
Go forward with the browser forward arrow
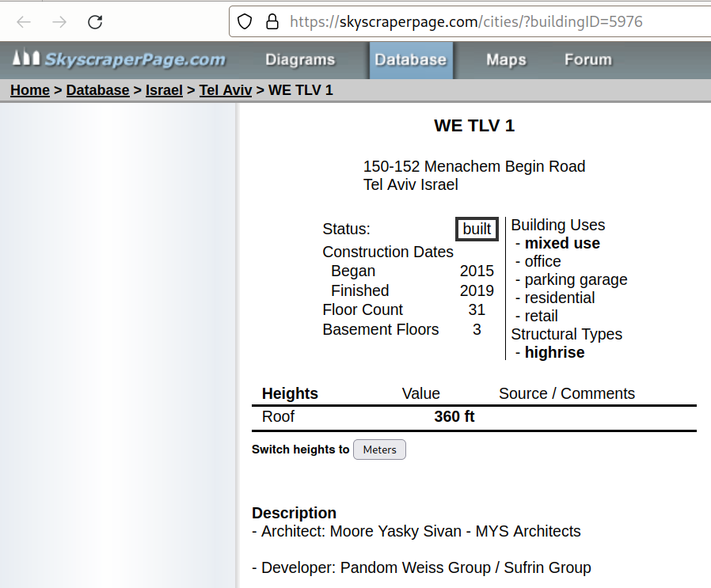tap(59, 21)
